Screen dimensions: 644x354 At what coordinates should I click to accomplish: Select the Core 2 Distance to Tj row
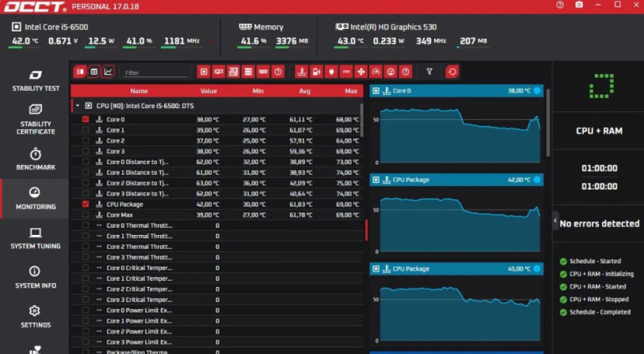(217, 183)
